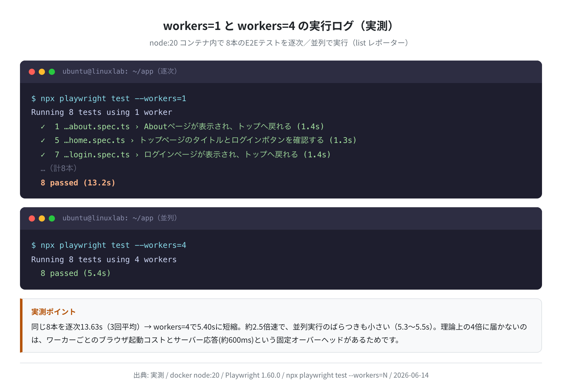Click checkmark beside login.spec.ts line

coord(43,155)
